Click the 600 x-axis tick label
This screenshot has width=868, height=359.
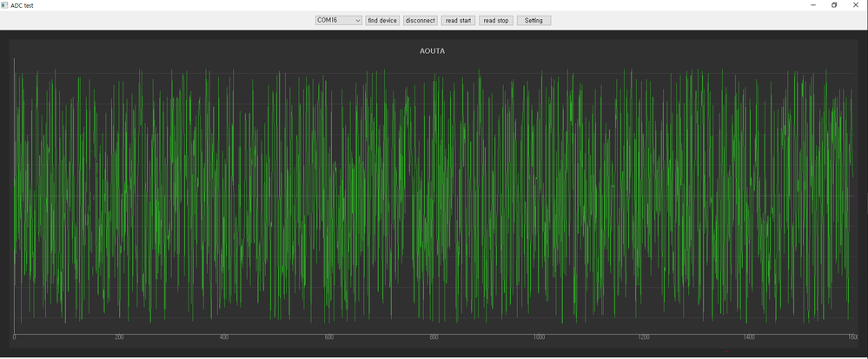[328, 337]
